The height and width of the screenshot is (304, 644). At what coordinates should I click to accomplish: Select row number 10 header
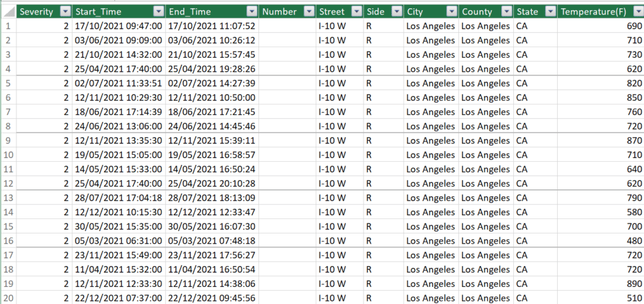coord(8,155)
